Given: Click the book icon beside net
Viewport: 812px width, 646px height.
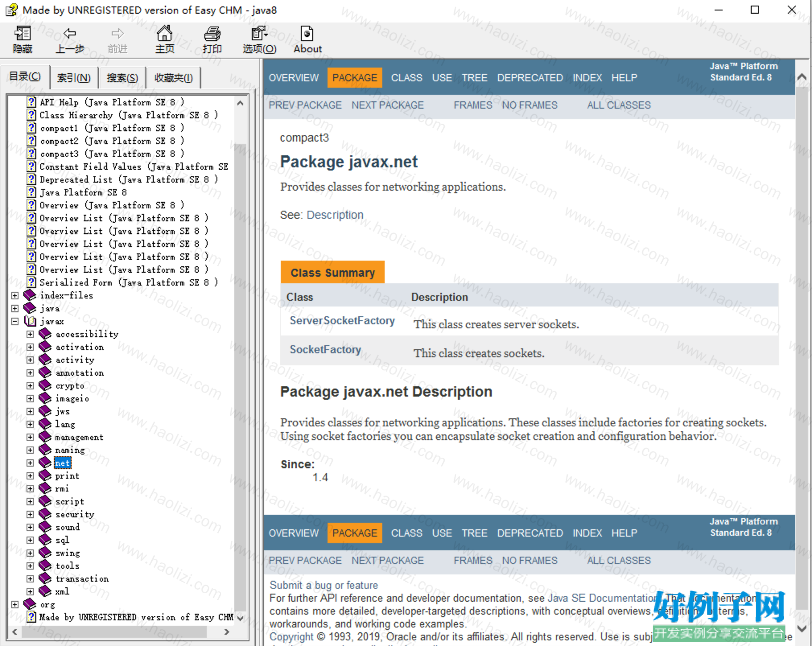Looking at the screenshot, I should [x=45, y=463].
